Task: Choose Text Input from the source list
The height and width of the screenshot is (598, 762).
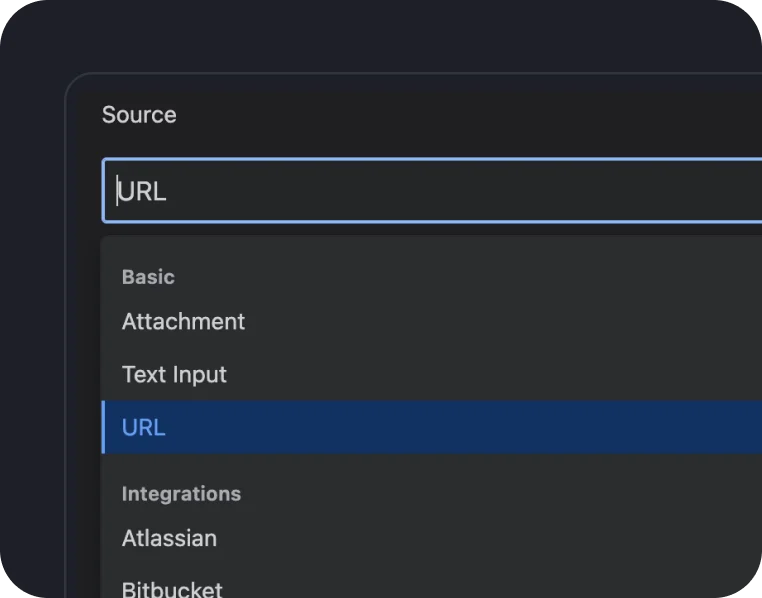Action: coord(432,375)
